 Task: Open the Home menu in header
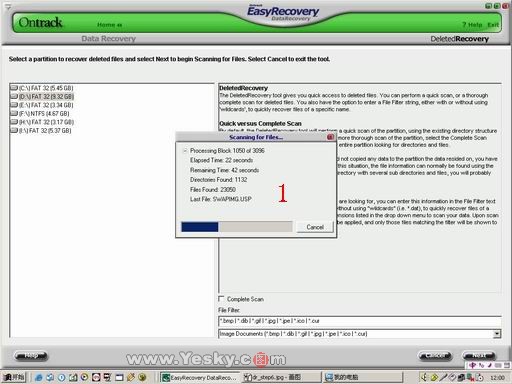(x=109, y=25)
